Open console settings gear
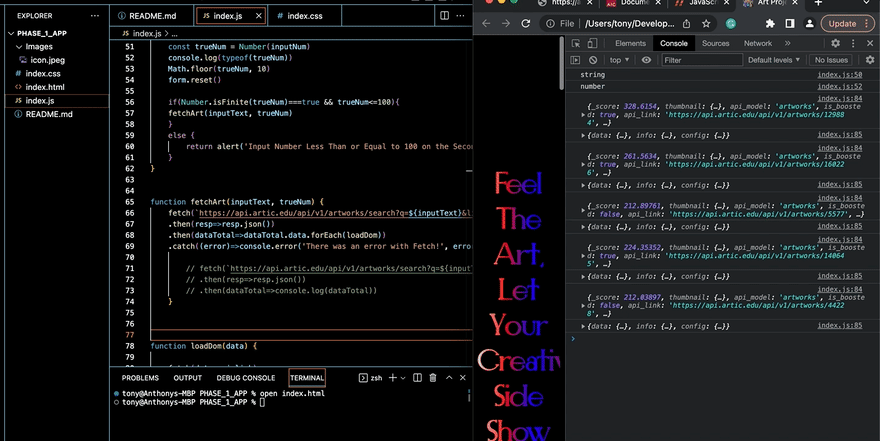The image size is (880, 441). click(x=870, y=60)
